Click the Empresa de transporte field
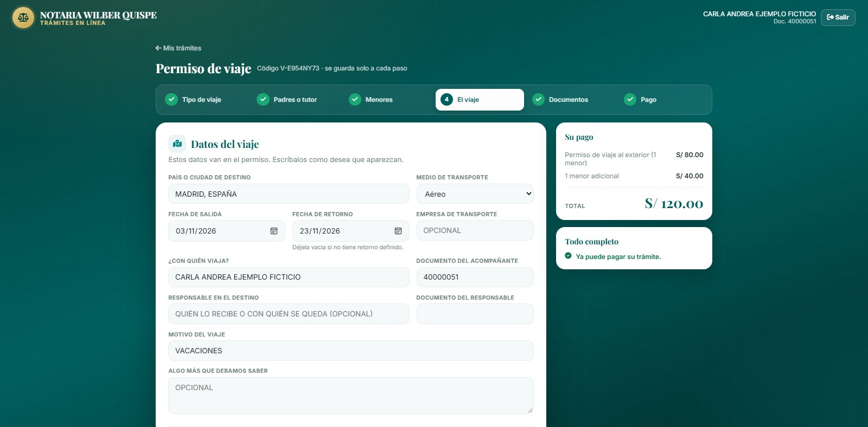This screenshot has height=427, width=868. pyautogui.click(x=475, y=230)
